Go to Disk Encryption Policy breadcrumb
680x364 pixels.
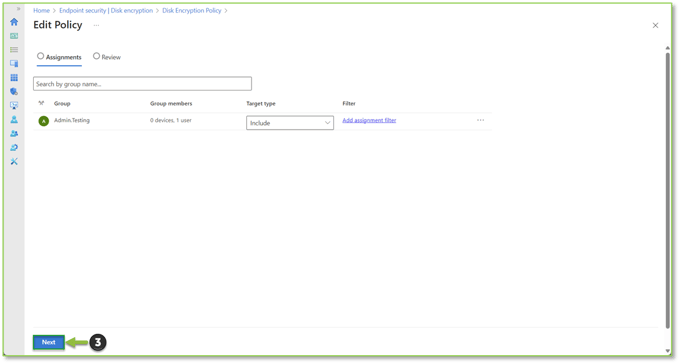[x=192, y=10]
